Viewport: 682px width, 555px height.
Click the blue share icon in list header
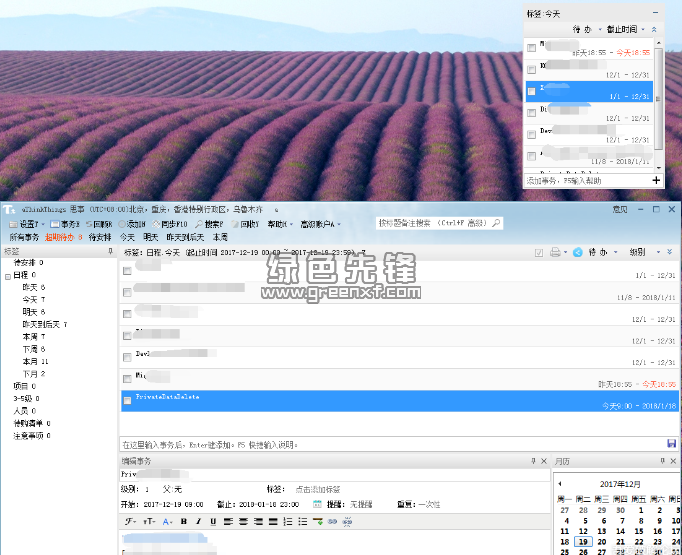(x=577, y=252)
